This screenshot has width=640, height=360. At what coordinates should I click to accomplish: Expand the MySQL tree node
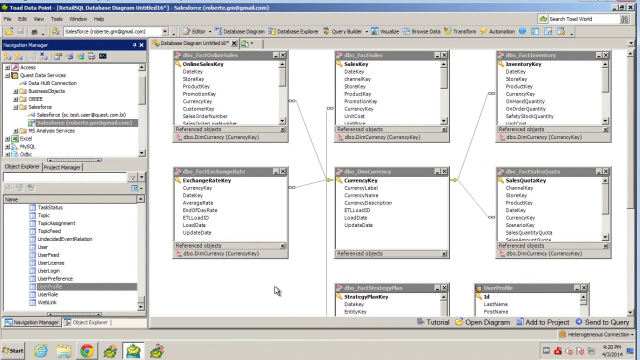point(7,147)
